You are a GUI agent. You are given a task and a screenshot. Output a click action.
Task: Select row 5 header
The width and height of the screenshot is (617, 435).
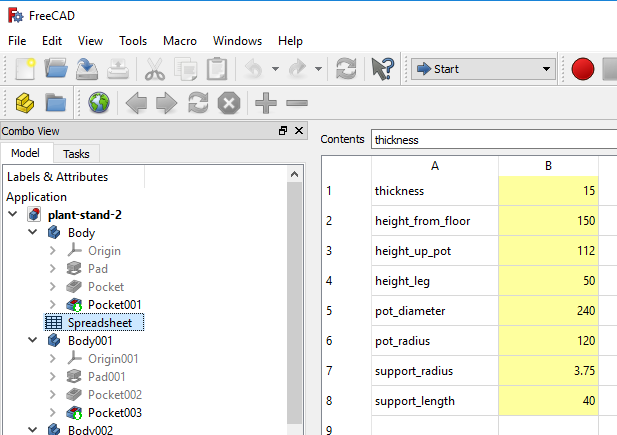[x=346, y=311]
